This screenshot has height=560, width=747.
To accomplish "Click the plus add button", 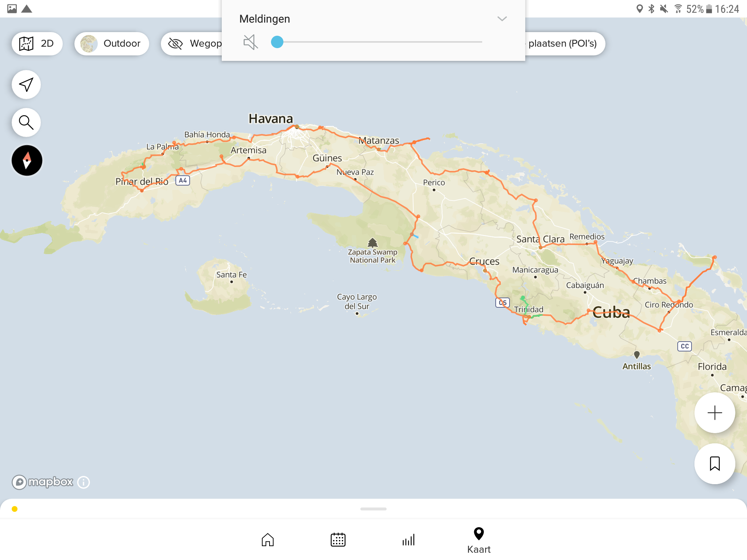I will pos(715,413).
